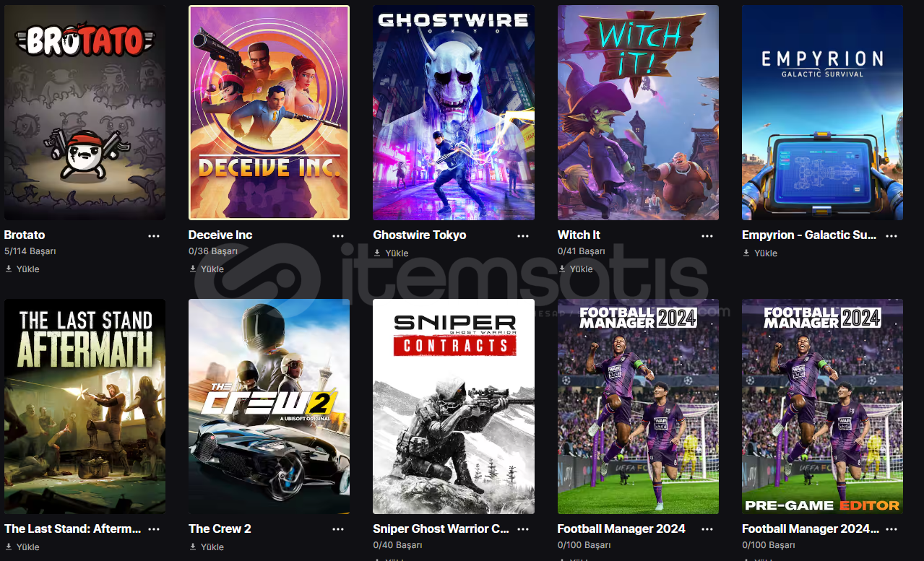Open the three-dot menu for Witch It
This screenshot has height=561, width=924.
(707, 236)
